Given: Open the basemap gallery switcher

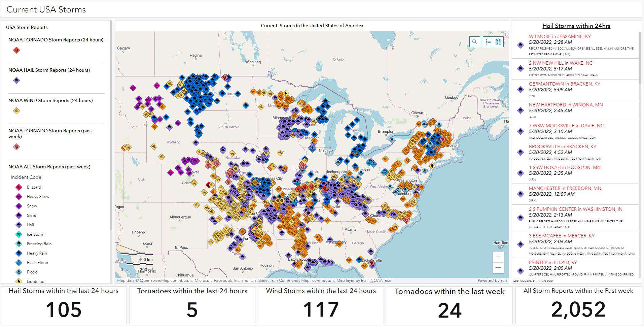Looking at the screenshot, I should click(x=498, y=42).
